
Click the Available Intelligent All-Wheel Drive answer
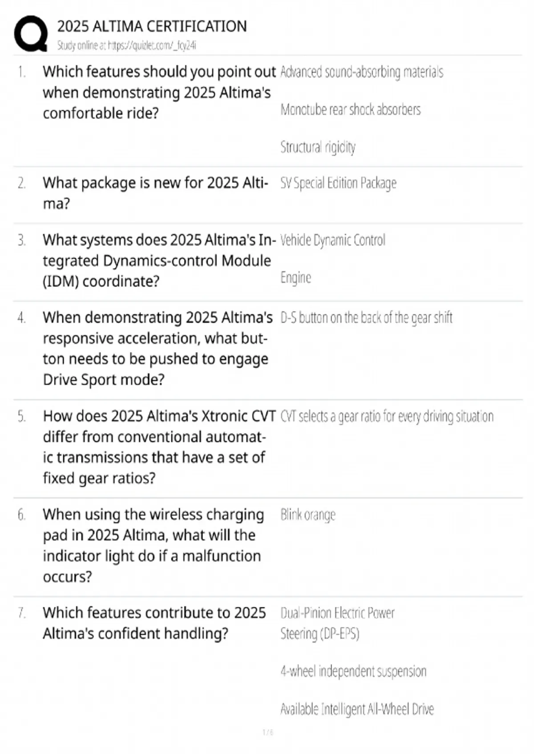coord(357,709)
